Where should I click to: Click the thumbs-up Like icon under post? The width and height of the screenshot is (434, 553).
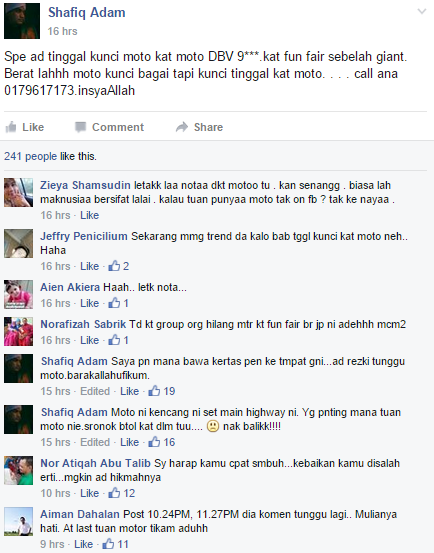11,127
